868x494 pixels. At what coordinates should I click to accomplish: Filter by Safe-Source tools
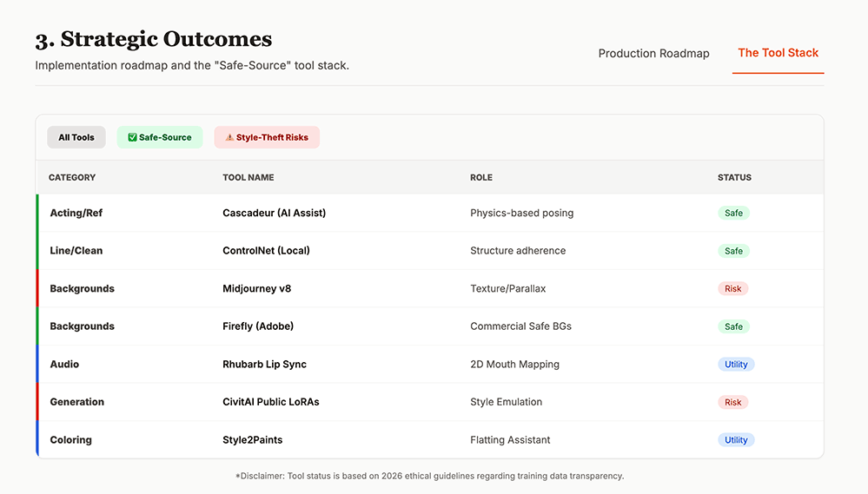(159, 137)
